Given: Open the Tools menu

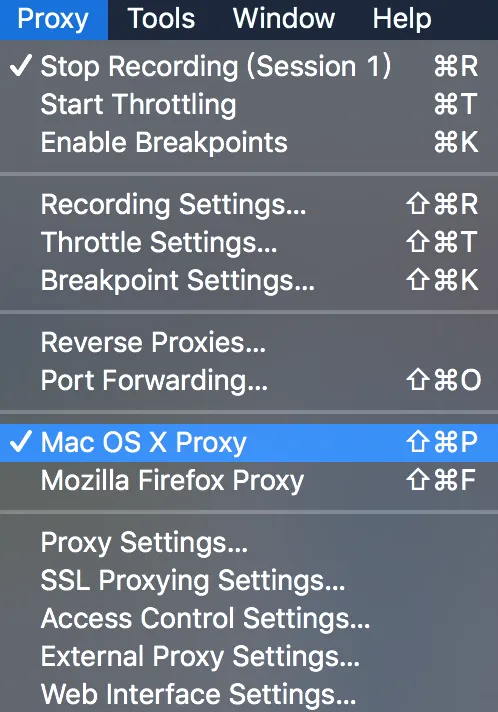Looking at the screenshot, I should click(x=161, y=20).
